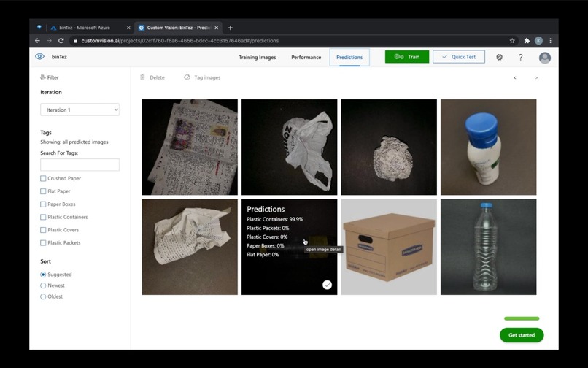This screenshot has width=588, height=368.
Task: Bookmark this page star icon
Action: pyautogui.click(x=512, y=41)
